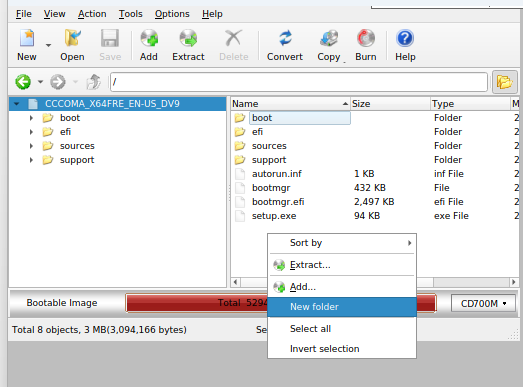
Task: Open the View menu
Action: (x=54, y=14)
